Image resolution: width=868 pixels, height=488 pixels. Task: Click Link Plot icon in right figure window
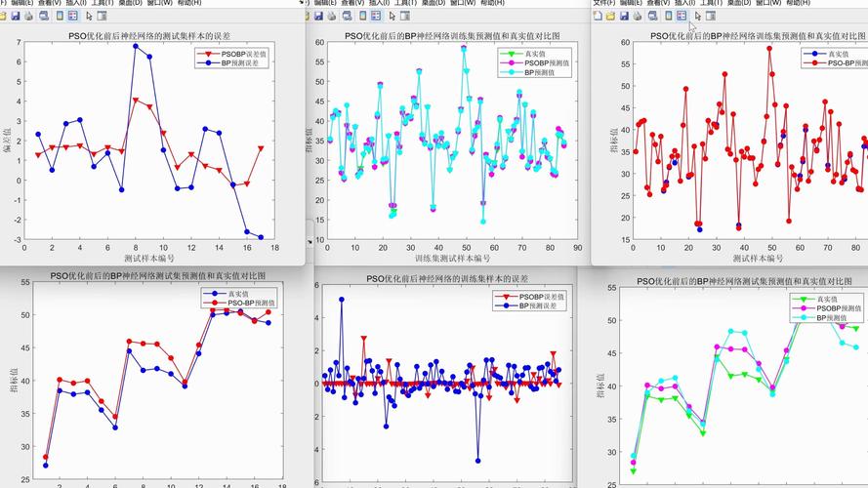(653, 16)
